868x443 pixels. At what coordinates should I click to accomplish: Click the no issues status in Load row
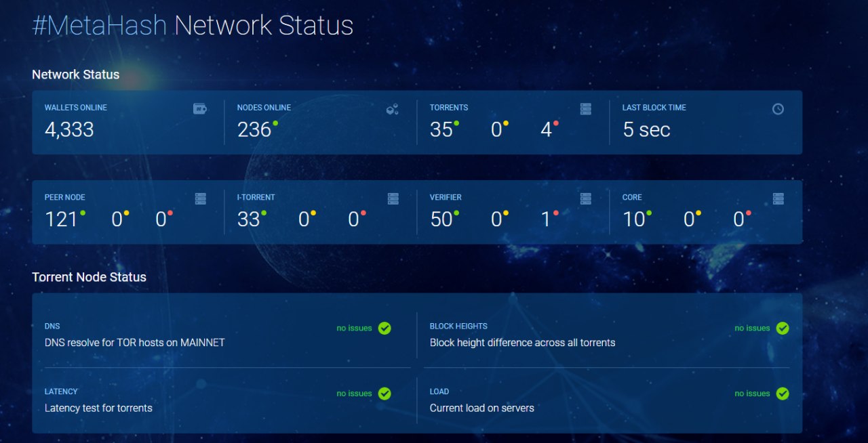[753, 393]
